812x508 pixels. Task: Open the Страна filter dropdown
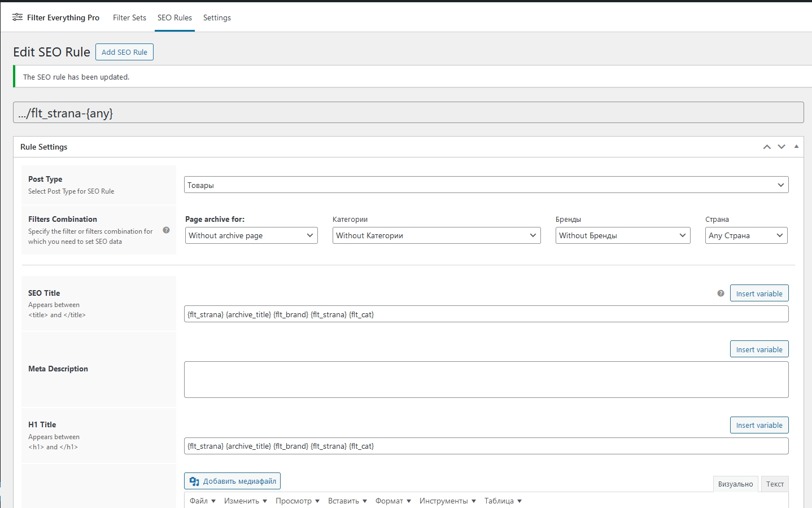pyautogui.click(x=746, y=235)
